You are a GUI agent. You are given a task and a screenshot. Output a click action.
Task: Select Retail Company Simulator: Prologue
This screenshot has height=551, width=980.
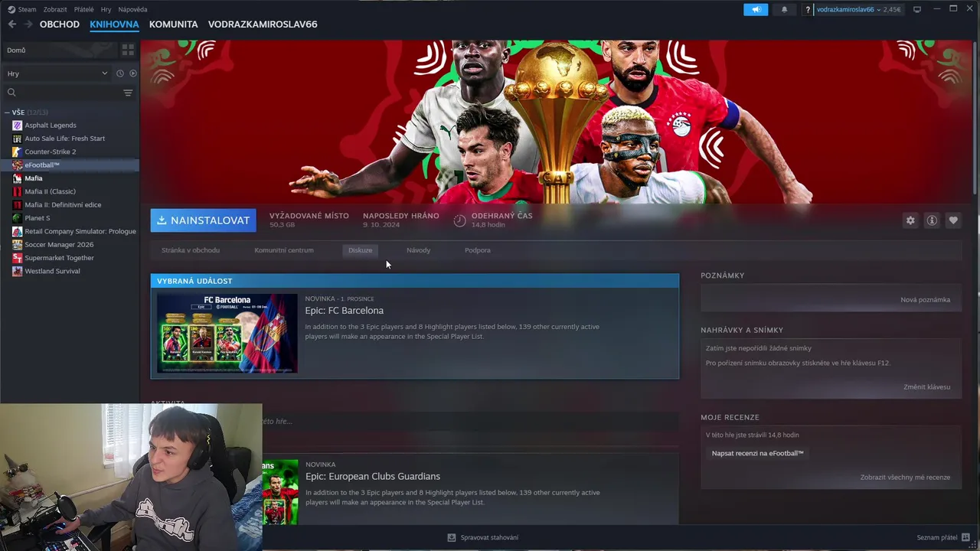coord(80,231)
